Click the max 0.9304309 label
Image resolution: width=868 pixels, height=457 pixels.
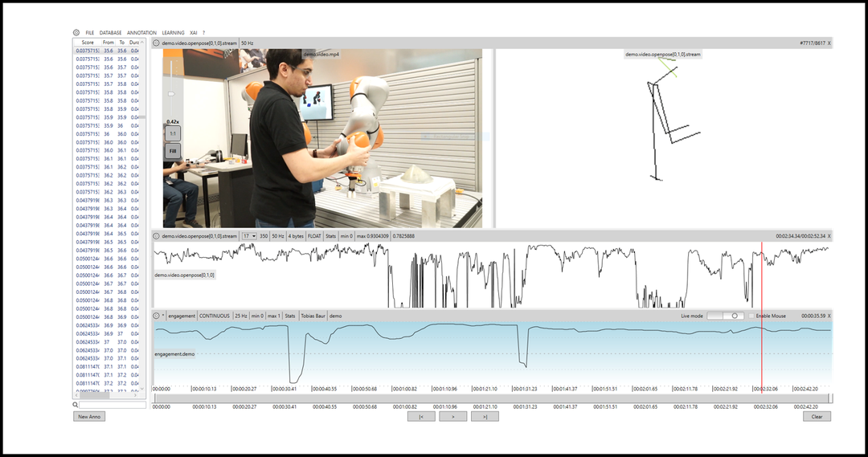pyautogui.click(x=373, y=236)
